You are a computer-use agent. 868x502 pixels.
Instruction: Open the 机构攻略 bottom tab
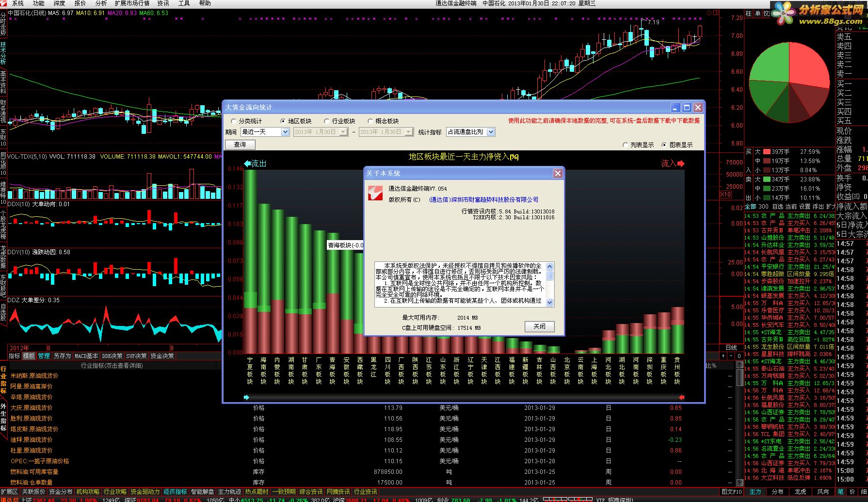click(88, 492)
